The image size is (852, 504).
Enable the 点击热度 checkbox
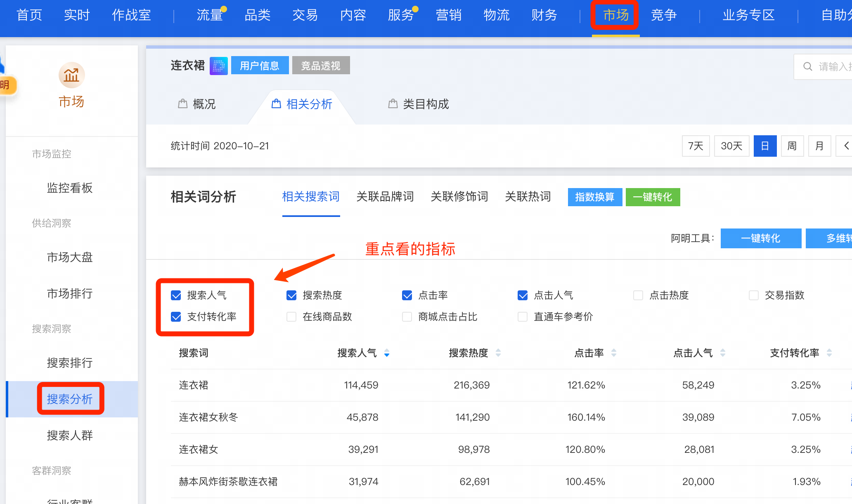pos(638,295)
